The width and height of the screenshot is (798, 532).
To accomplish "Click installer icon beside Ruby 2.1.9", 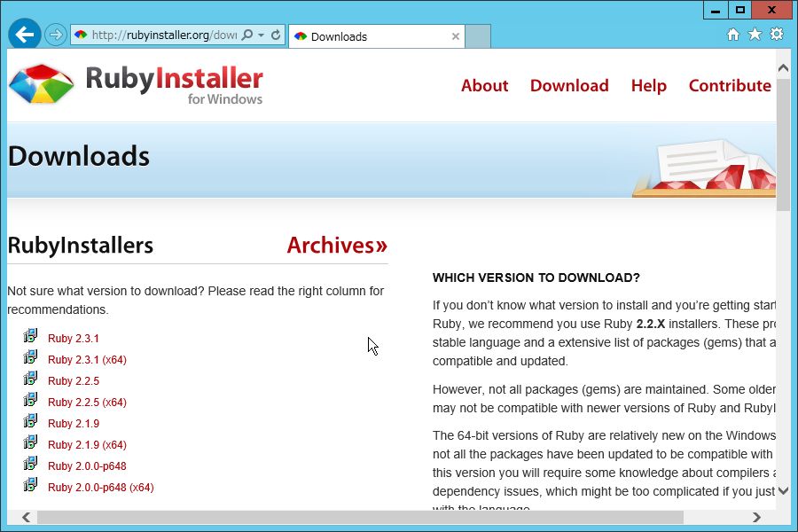I will point(30,420).
